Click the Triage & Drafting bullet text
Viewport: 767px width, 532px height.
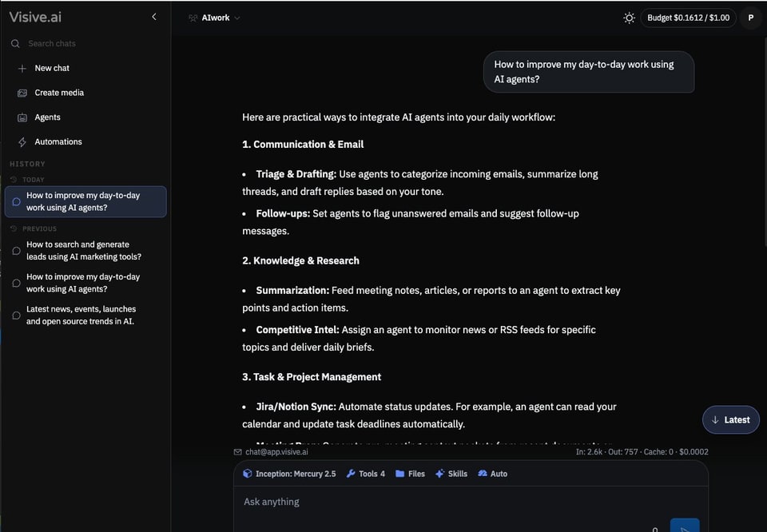pyautogui.click(x=421, y=183)
